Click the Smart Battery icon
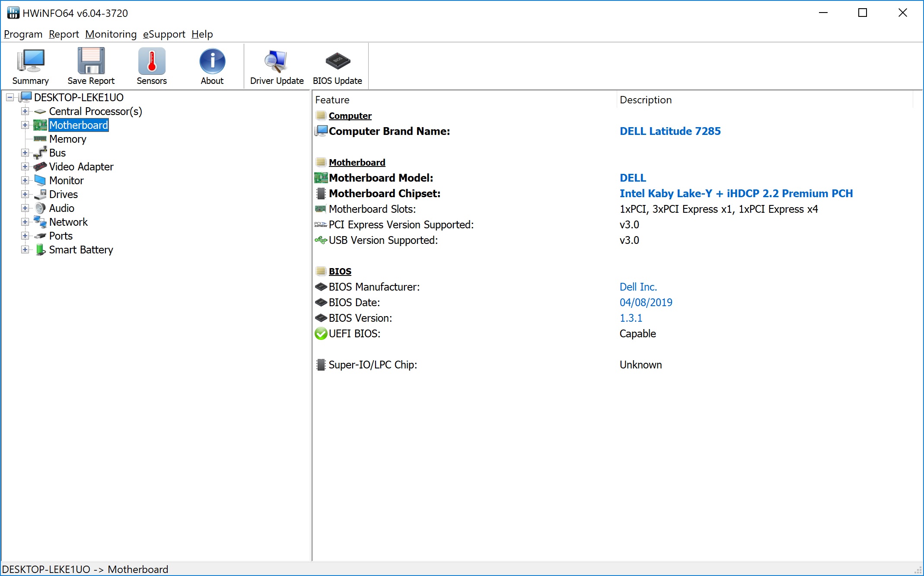This screenshot has width=924, height=576. pyautogui.click(x=40, y=250)
